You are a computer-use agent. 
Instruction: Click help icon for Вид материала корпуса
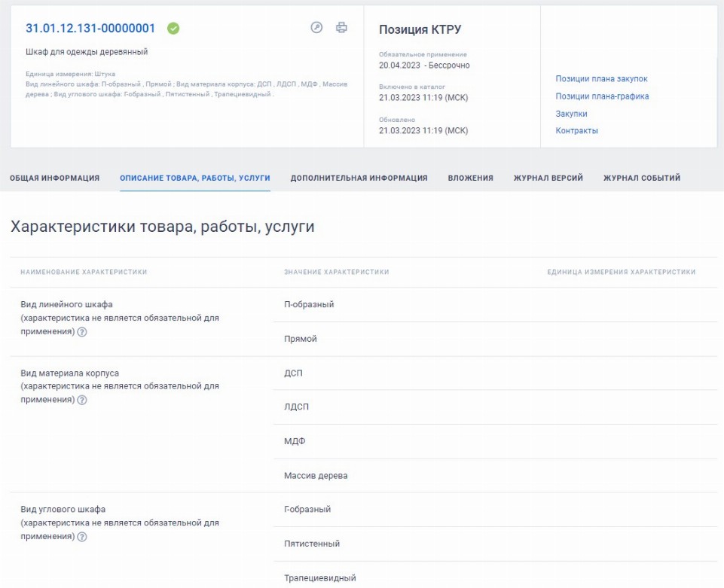coord(82,400)
